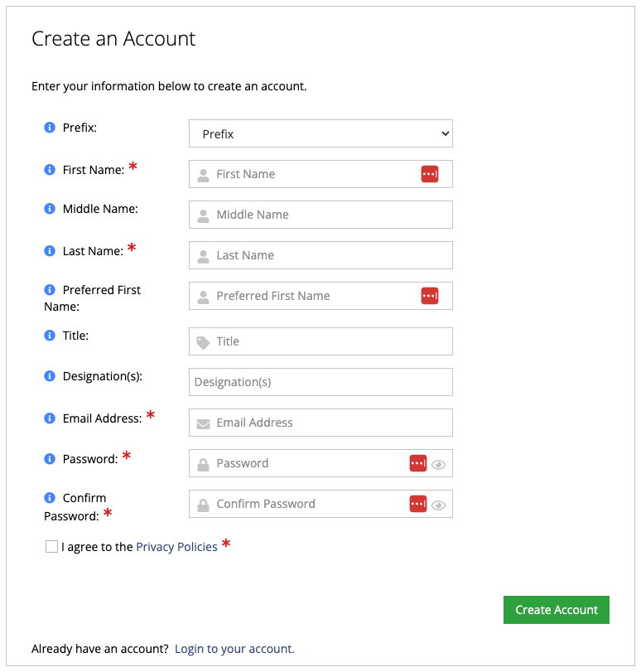Click the info icon next to Designation(s)
Viewport: 641px width, 672px height.
49,376
